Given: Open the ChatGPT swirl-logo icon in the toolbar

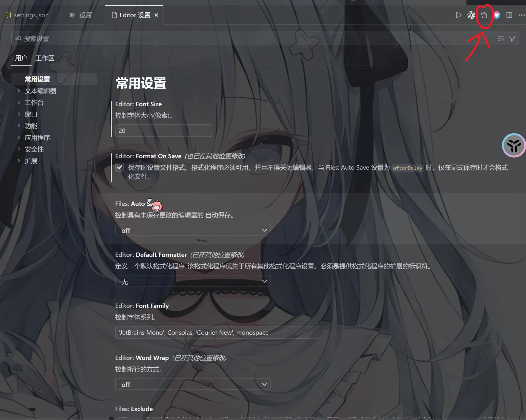Looking at the screenshot, I should [x=471, y=15].
